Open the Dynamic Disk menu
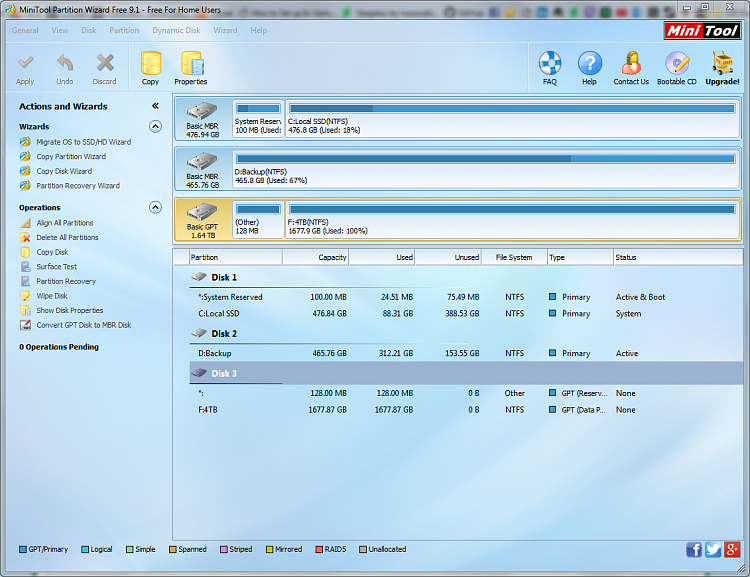Viewport: 750px width, 577px height. 176,30
